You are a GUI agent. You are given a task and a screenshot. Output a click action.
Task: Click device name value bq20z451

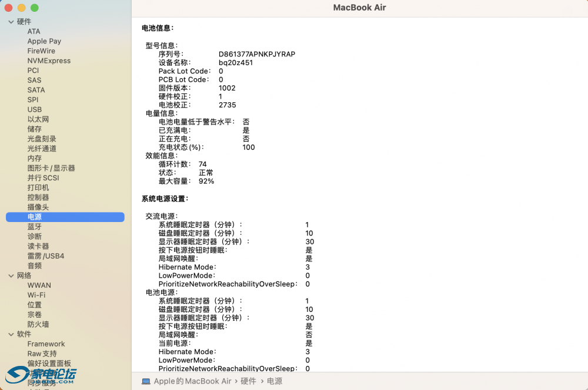[236, 63]
